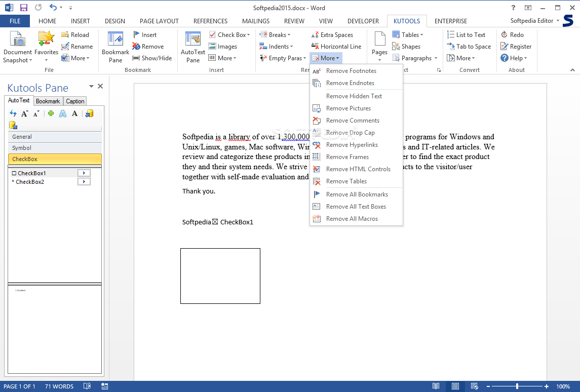Select Remove Pictures menu entry
Image resolution: width=580 pixels, height=392 pixels.
click(356, 108)
